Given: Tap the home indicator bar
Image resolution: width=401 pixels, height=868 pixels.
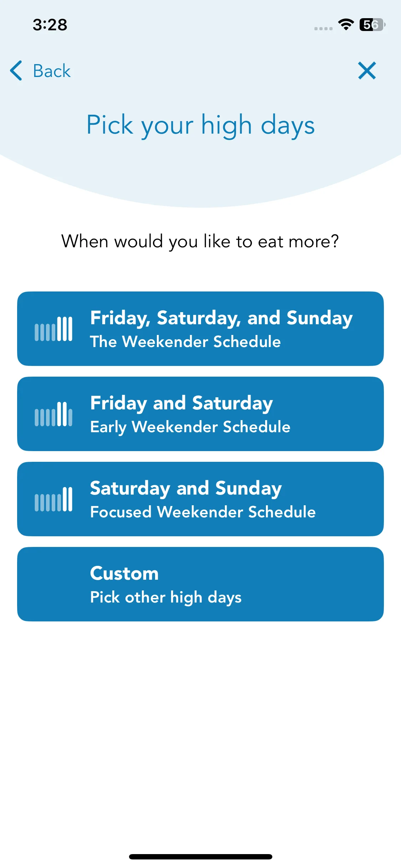Looking at the screenshot, I should coord(201,857).
